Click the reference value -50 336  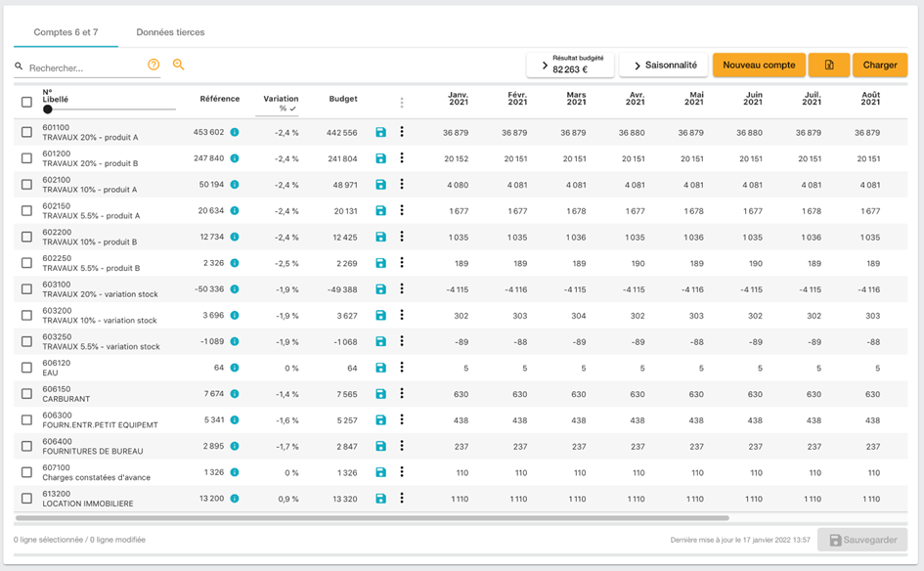(x=209, y=288)
